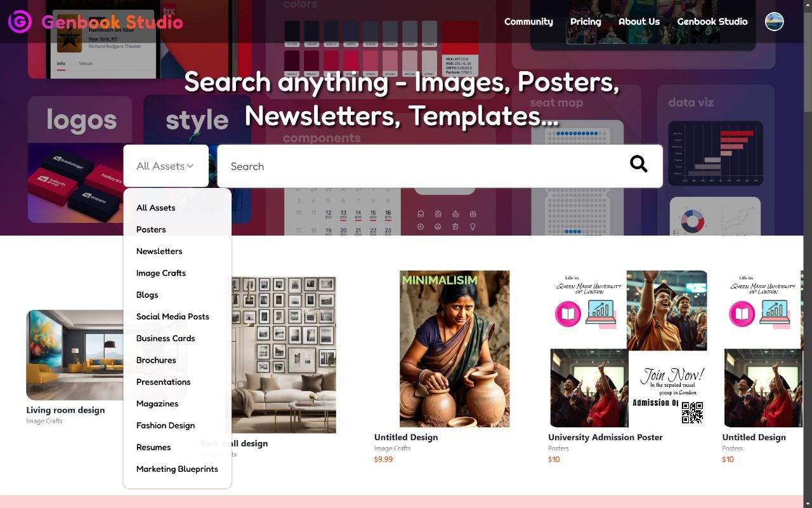Collapse the All Assets dropdown chevron
This screenshot has width=812, height=508.
[x=190, y=166]
